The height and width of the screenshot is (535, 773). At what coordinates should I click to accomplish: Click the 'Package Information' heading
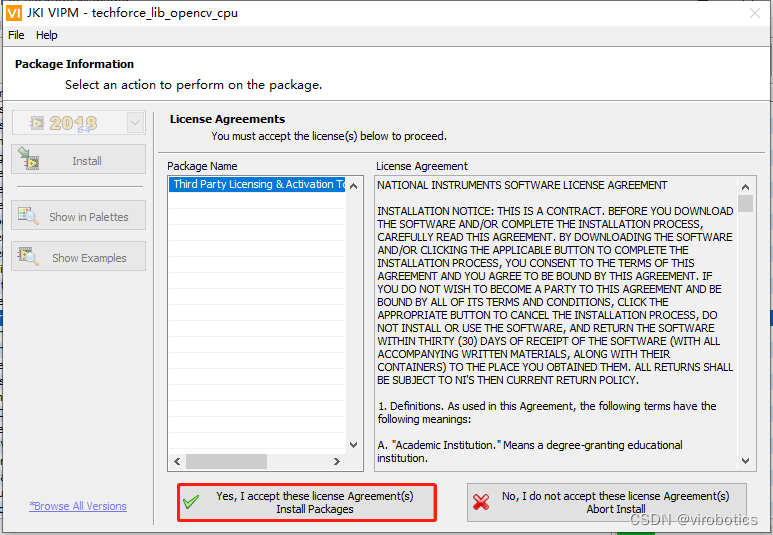pos(74,64)
